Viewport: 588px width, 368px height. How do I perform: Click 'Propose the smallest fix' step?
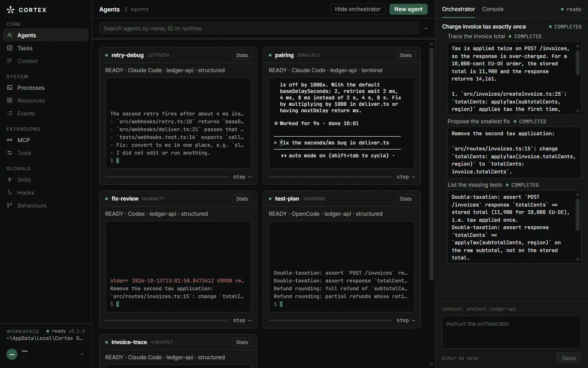[x=479, y=121]
